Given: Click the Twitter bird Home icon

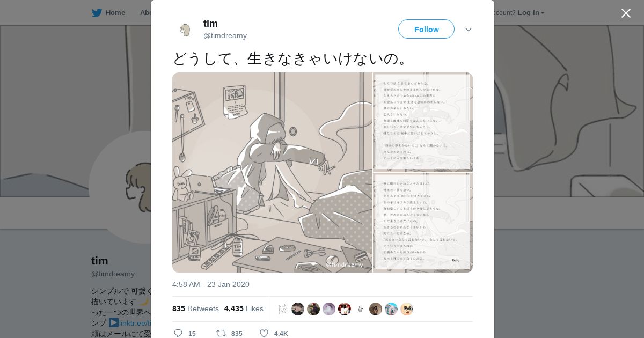Looking at the screenshot, I should tap(97, 13).
